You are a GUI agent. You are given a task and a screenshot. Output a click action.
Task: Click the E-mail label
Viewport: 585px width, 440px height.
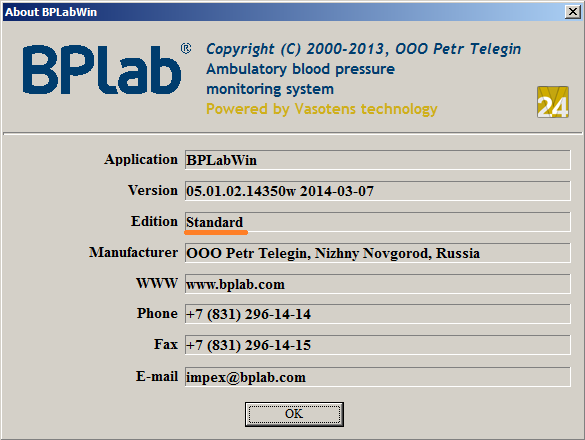point(157,376)
